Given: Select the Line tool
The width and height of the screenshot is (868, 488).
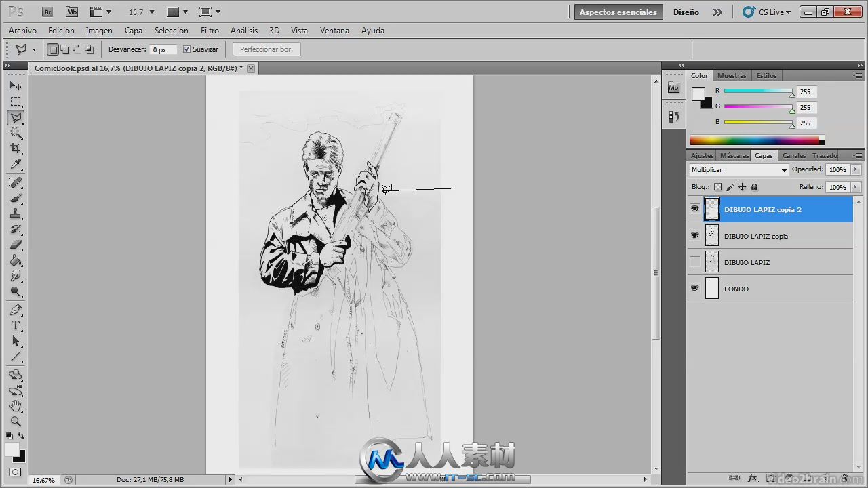Looking at the screenshot, I should coord(16,357).
